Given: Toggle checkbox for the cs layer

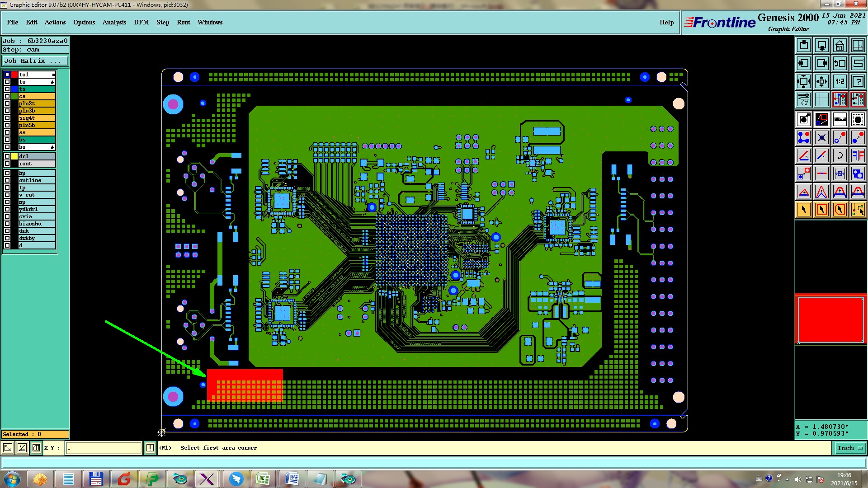Looking at the screenshot, I should click(x=7, y=96).
